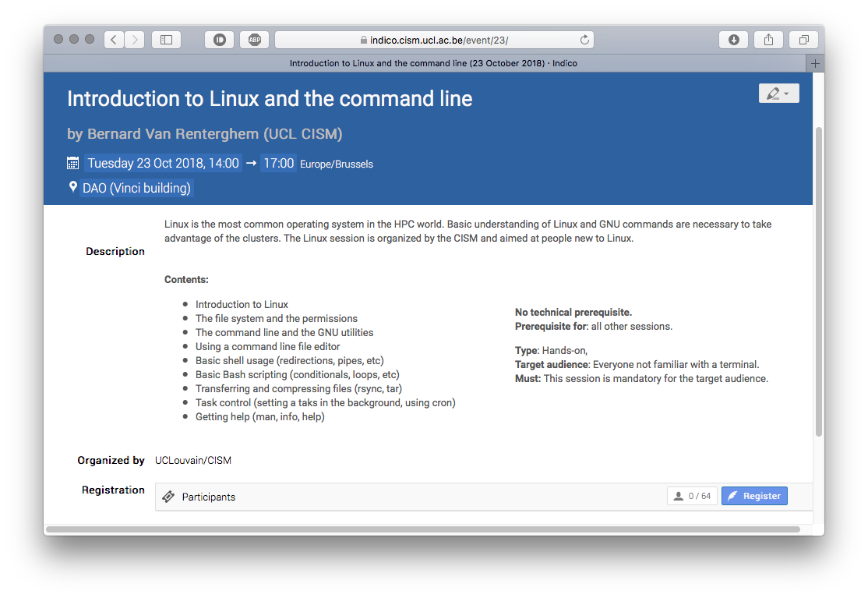Show all tabs overview
This screenshot has width=868, height=598.
[x=803, y=40]
